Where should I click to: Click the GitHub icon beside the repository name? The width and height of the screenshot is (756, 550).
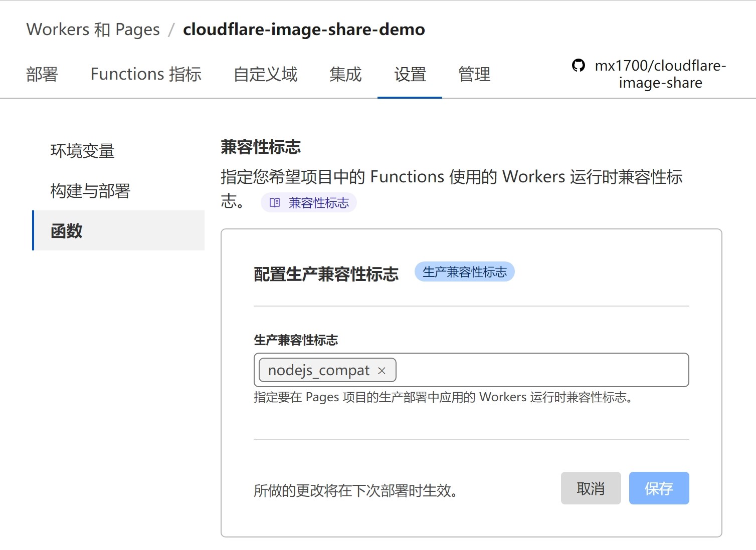(x=579, y=65)
